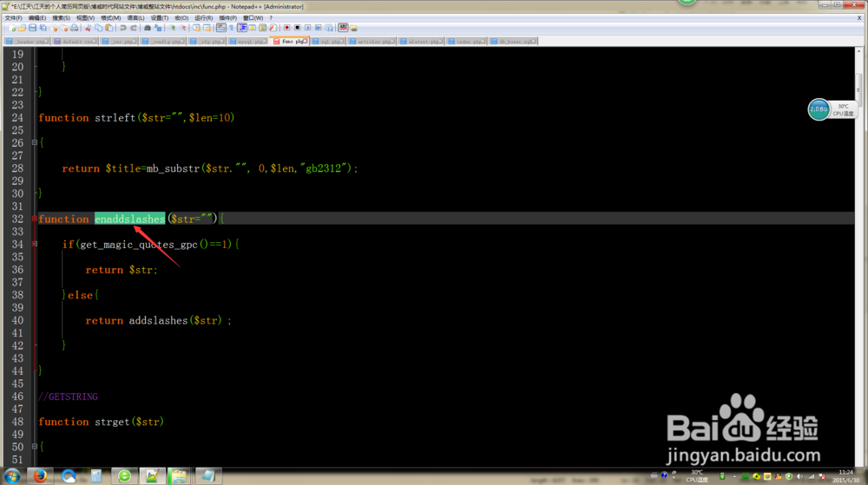Click the Save All toolbar icon
Viewport: 868px width, 485px height.
[x=43, y=28]
